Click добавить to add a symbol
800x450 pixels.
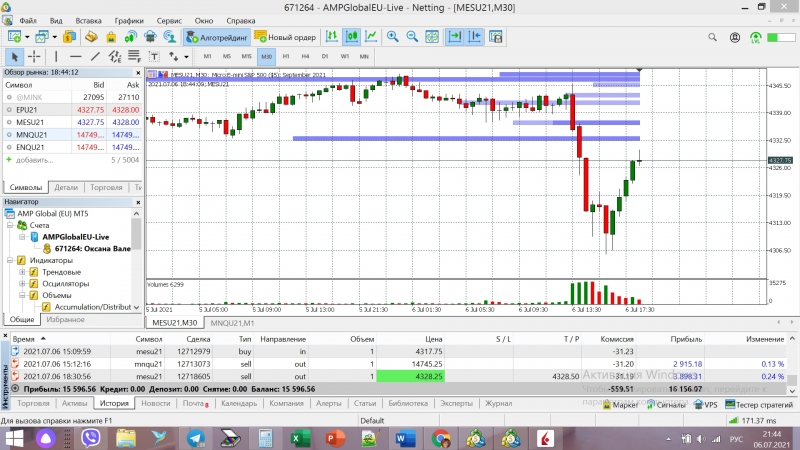click(x=34, y=160)
